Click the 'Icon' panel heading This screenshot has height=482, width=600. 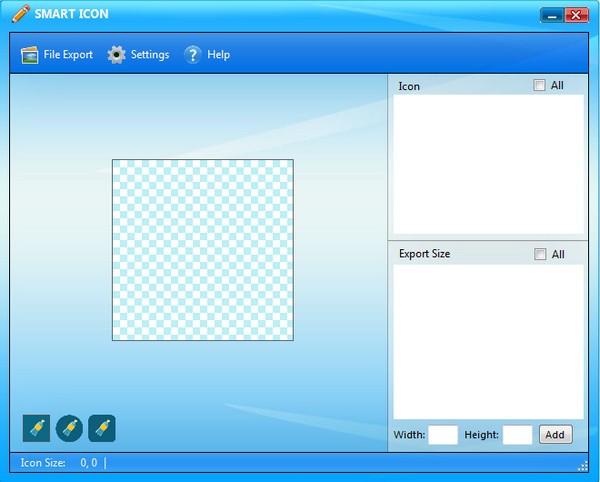tap(409, 86)
